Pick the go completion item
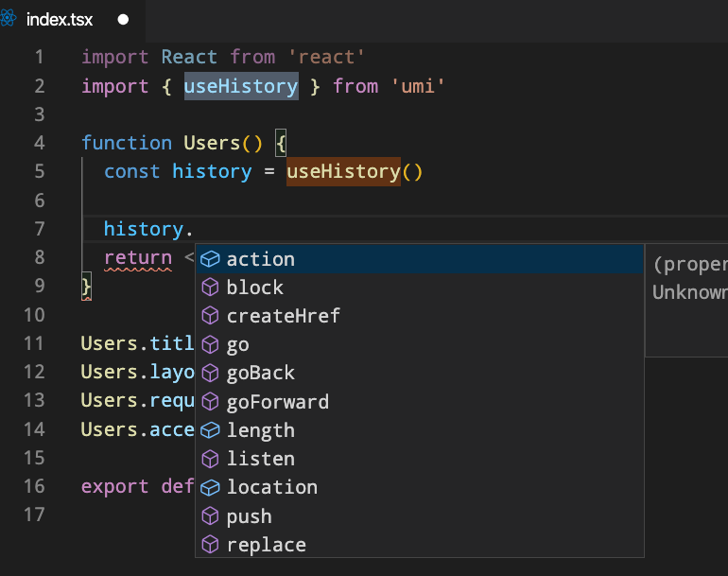 click(x=420, y=344)
